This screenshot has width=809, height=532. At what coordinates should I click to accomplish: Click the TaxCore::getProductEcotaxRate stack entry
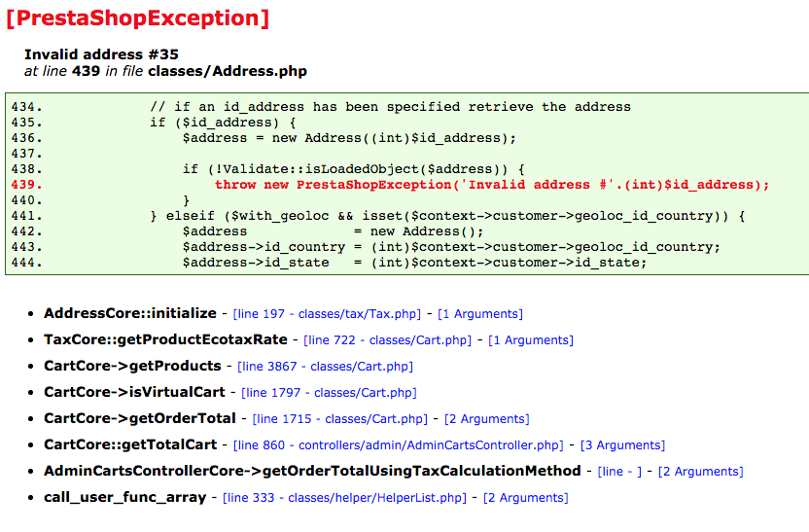[x=165, y=339]
